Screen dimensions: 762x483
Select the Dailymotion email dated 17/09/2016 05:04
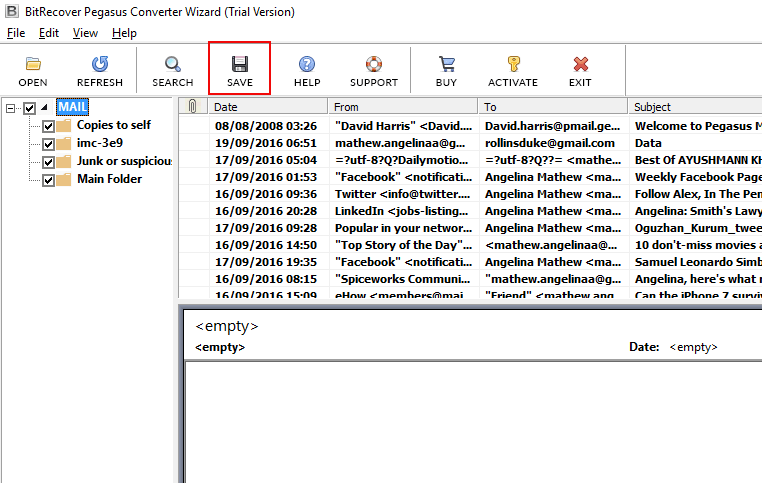tap(470, 160)
